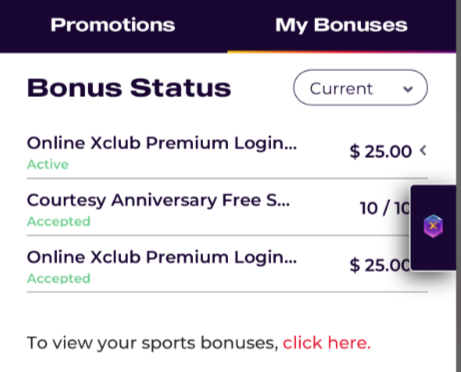Screen dimensions: 461x372
Task: Click the green Active status label
Action: pyautogui.click(x=48, y=164)
